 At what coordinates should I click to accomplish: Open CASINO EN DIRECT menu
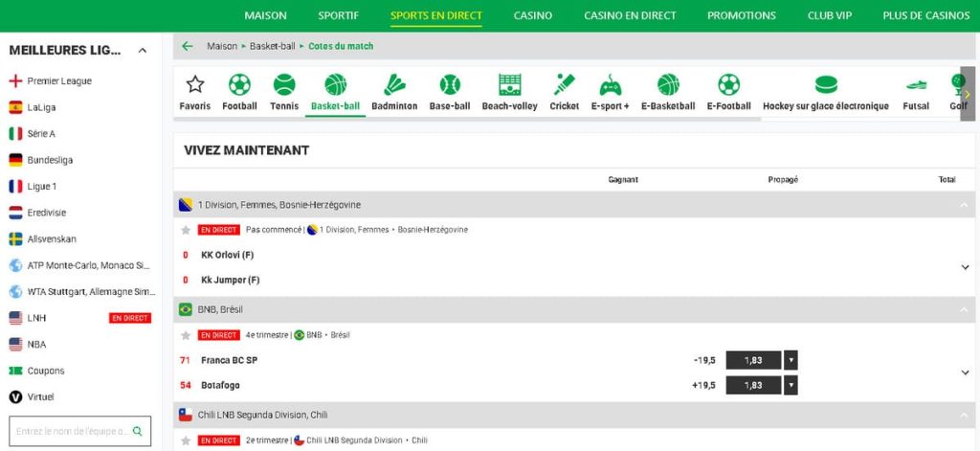630,15
